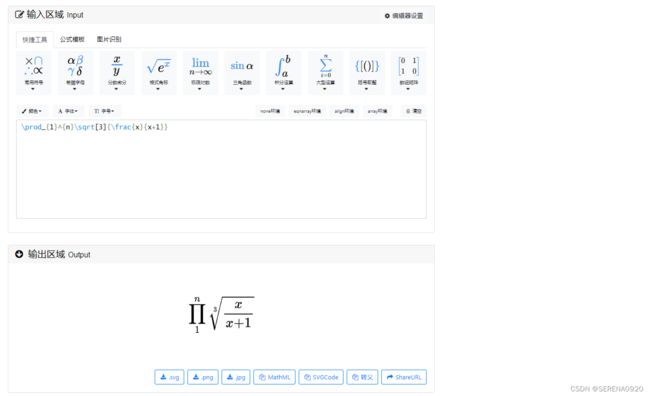Open the common symbols (×∩∴∝) tool
This screenshot has height=396, width=650.
pos(34,73)
